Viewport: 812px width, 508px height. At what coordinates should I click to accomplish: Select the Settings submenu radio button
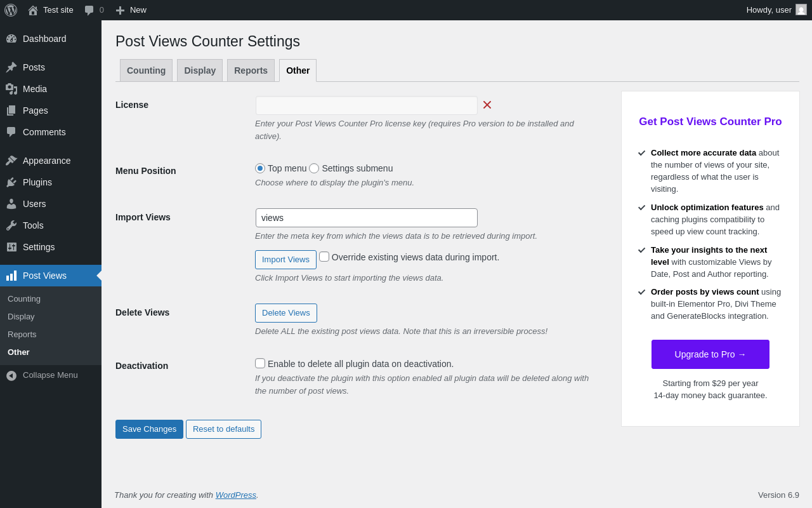(314, 168)
